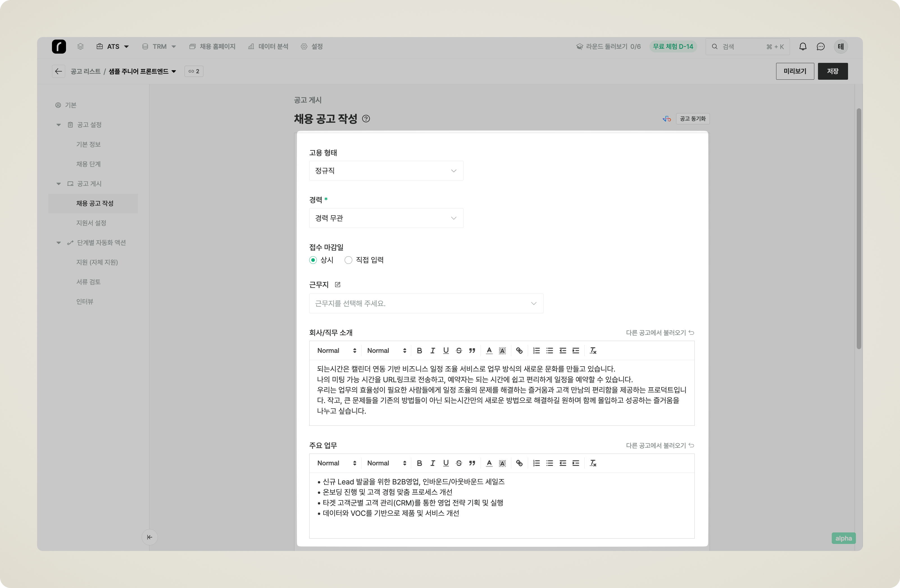This screenshot has height=588, width=900.
Task: Click the notification bell icon
Action: [803, 47]
